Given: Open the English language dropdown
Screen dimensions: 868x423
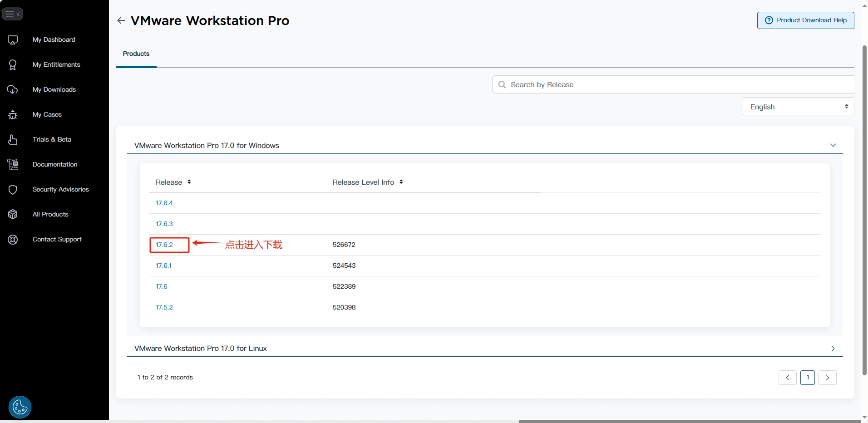Looking at the screenshot, I should (x=798, y=107).
